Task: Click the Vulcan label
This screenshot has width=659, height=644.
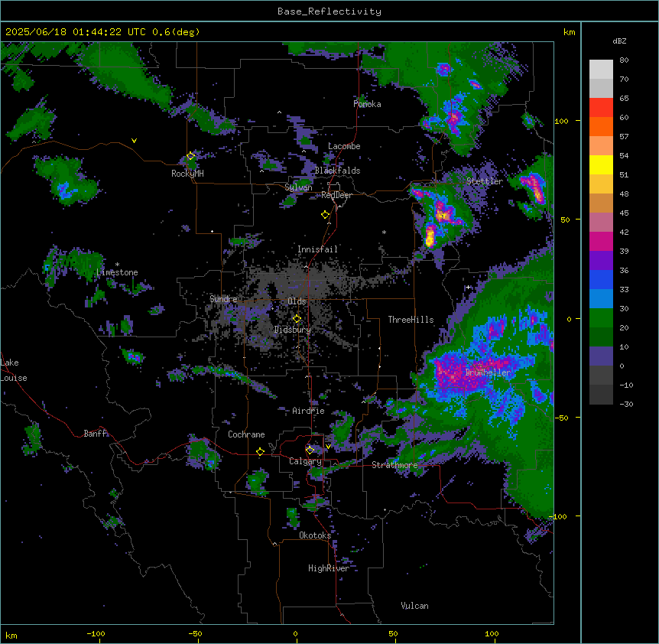Action: click(414, 606)
